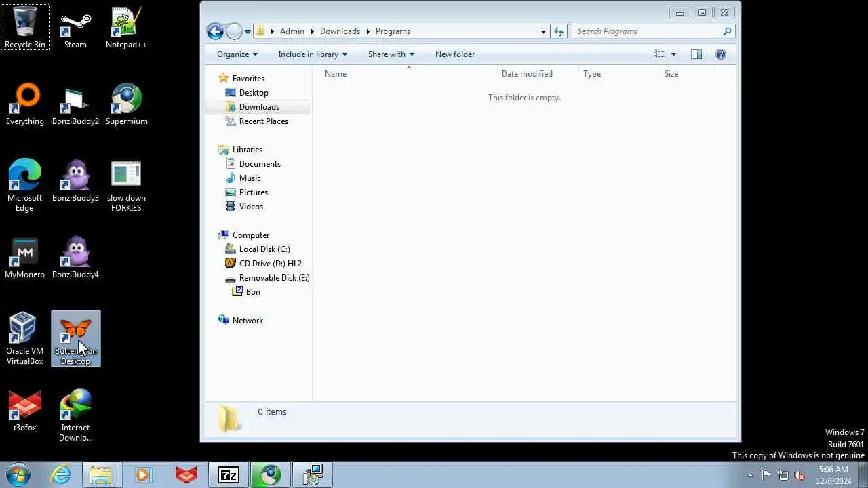The height and width of the screenshot is (488, 868).
Task: Select the Notepad++ desktop shortcut
Action: point(126,28)
